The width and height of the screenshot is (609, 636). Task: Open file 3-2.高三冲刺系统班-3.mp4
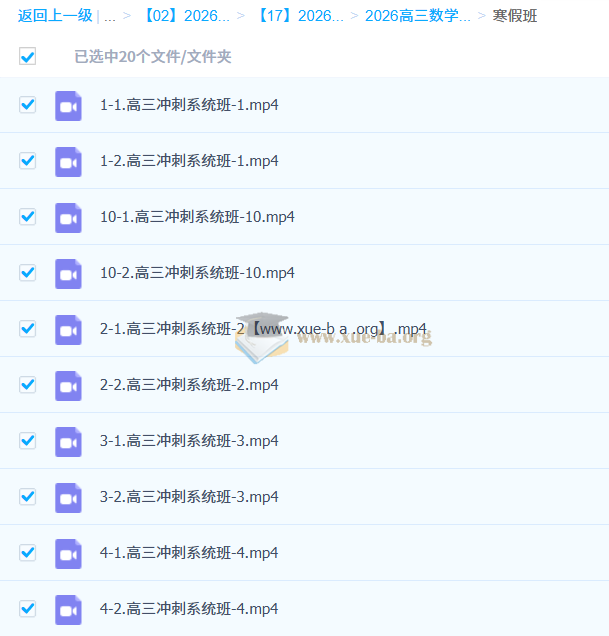pos(189,496)
